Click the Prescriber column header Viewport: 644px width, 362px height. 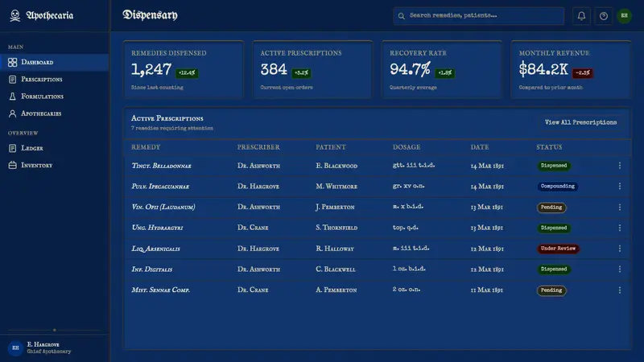point(258,147)
